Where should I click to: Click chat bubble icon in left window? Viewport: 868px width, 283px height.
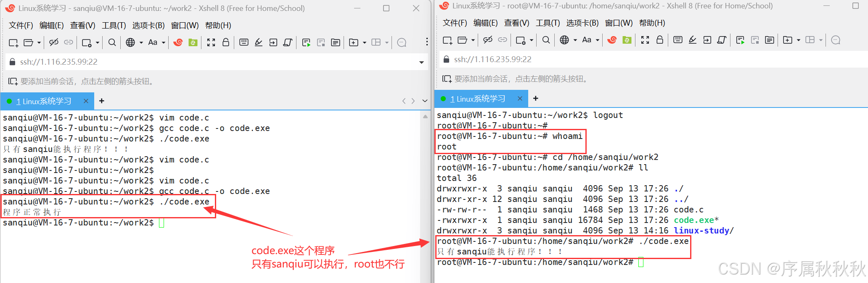pyautogui.click(x=402, y=42)
